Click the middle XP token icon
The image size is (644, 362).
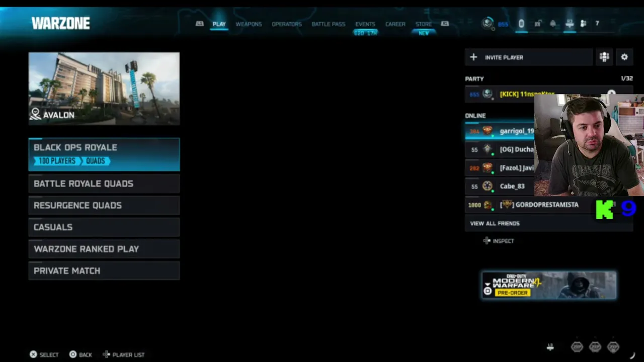[x=595, y=347]
